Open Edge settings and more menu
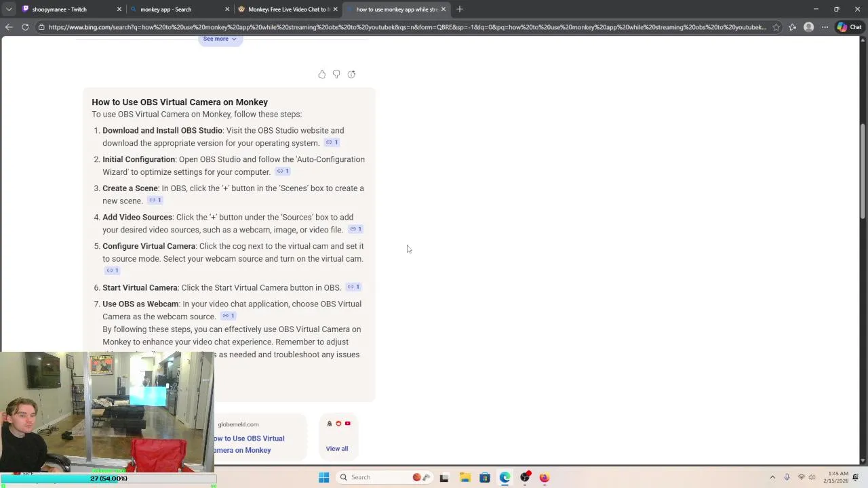Screen dimensions: 868x488 825,27
